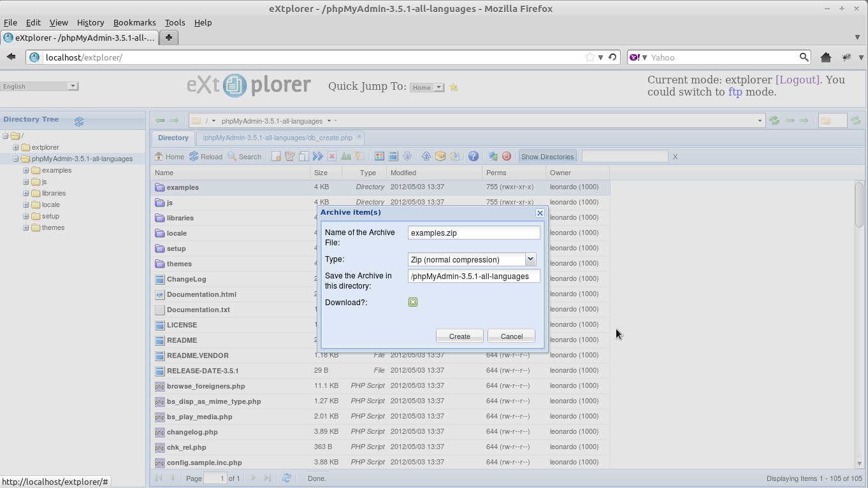Clear the filter with the X button

point(676,157)
